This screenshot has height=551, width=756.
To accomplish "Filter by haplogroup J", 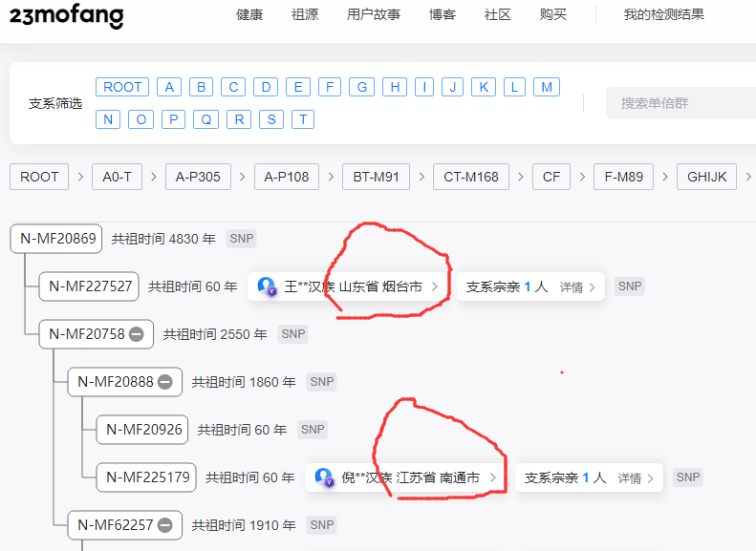I will [453, 87].
